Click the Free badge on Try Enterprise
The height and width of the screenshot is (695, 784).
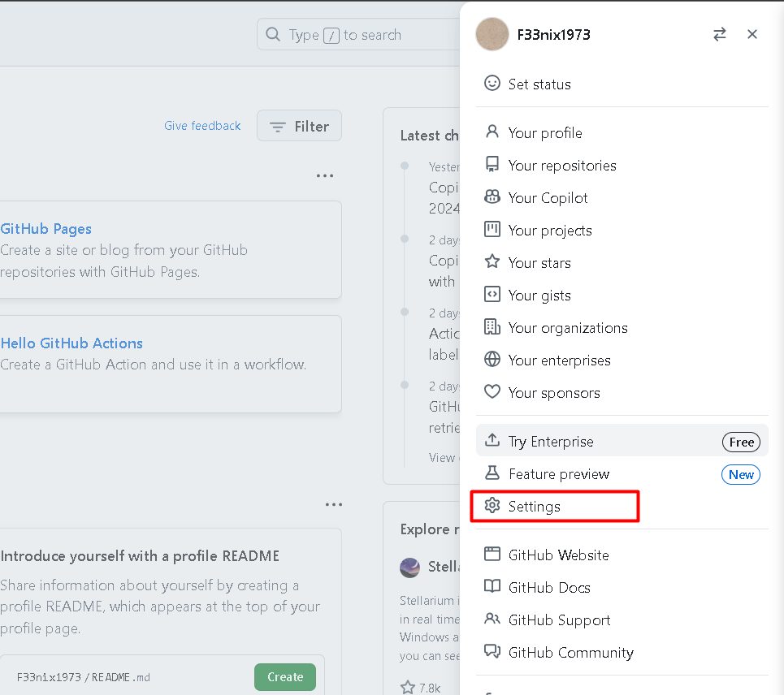click(741, 442)
